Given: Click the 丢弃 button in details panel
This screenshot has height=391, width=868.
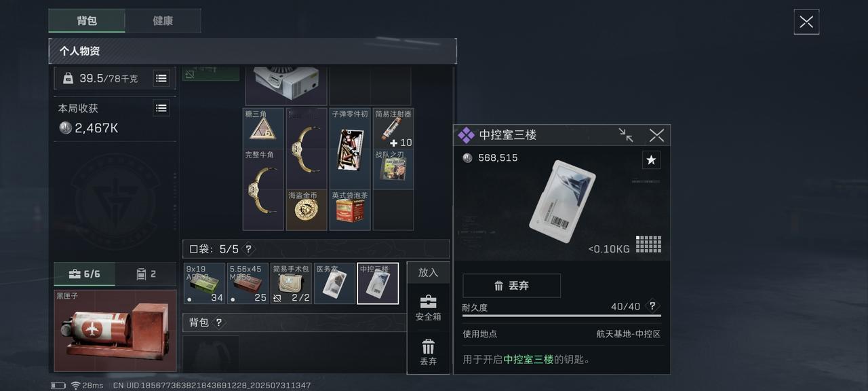Looking at the screenshot, I should tap(511, 286).
